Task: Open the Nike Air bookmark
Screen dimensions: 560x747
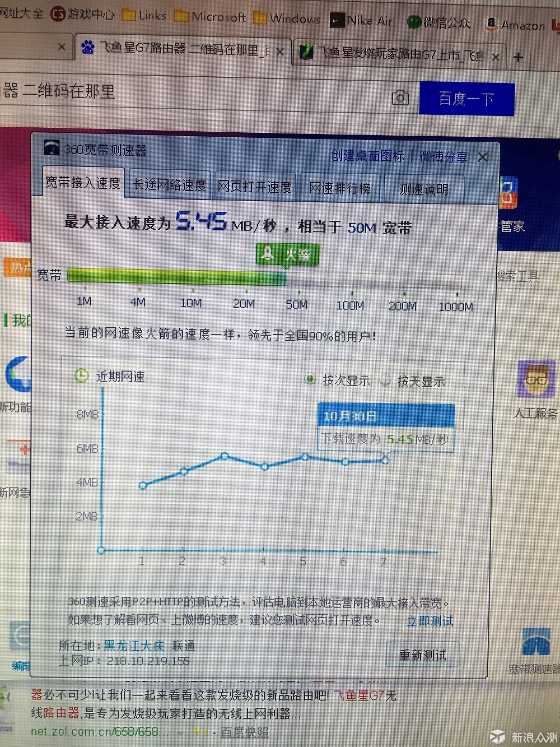Action: [361, 21]
